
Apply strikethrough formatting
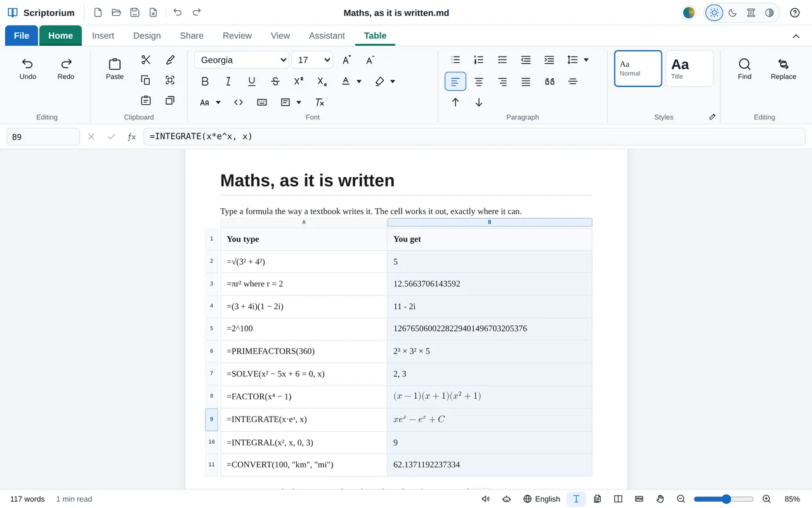[x=275, y=81]
